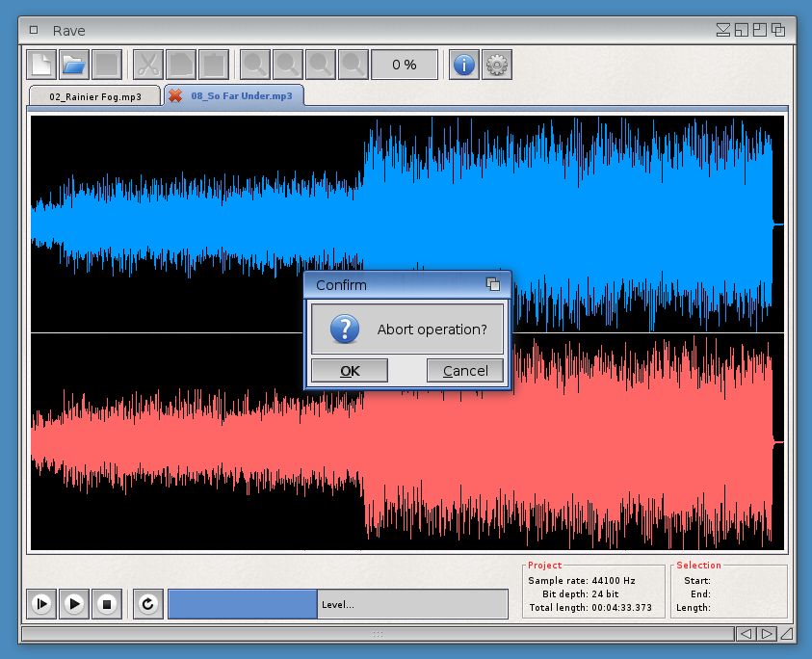Click the Copy icon in the toolbar
This screenshot has width=812, height=659.
click(181, 65)
